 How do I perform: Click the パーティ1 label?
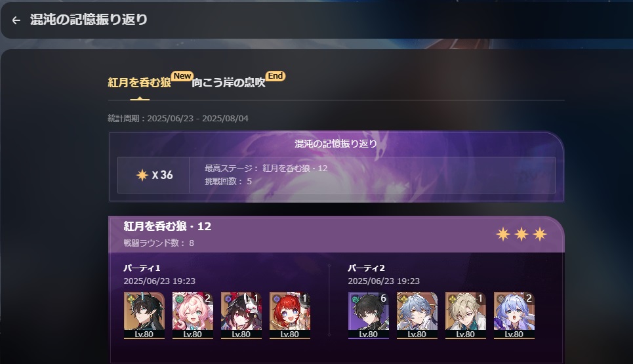pyautogui.click(x=142, y=268)
